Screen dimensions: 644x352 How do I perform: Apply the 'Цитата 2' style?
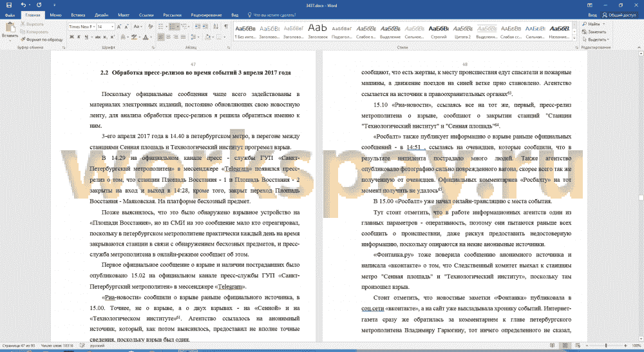[462, 32]
